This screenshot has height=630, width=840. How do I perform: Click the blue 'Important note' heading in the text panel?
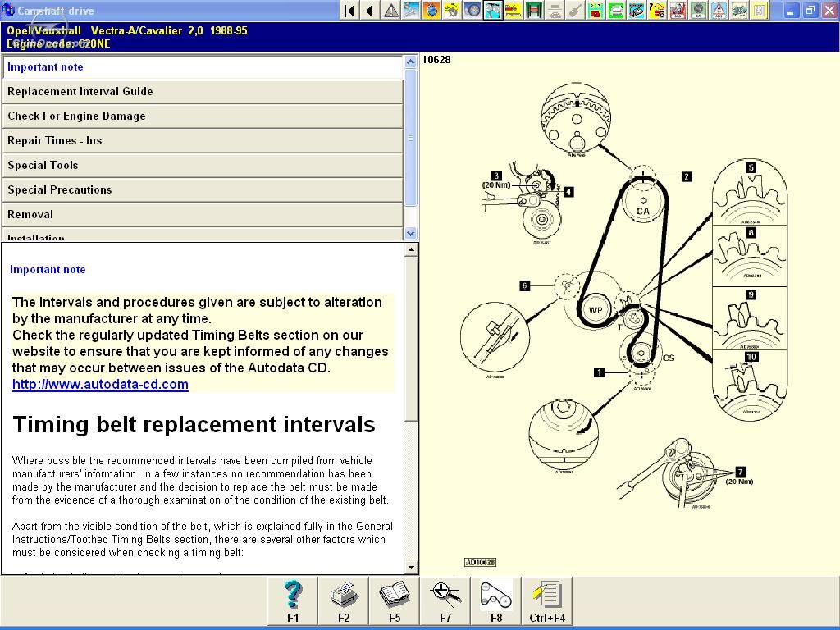[48, 269]
